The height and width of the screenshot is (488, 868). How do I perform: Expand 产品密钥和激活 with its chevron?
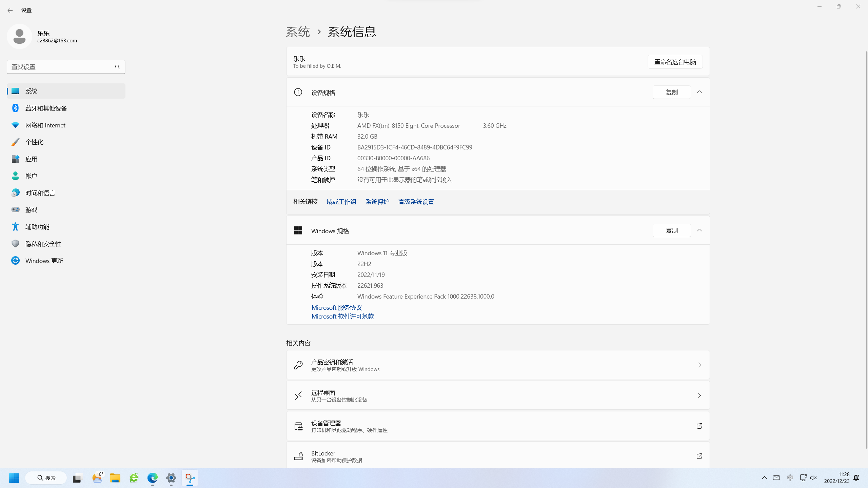(x=699, y=365)
